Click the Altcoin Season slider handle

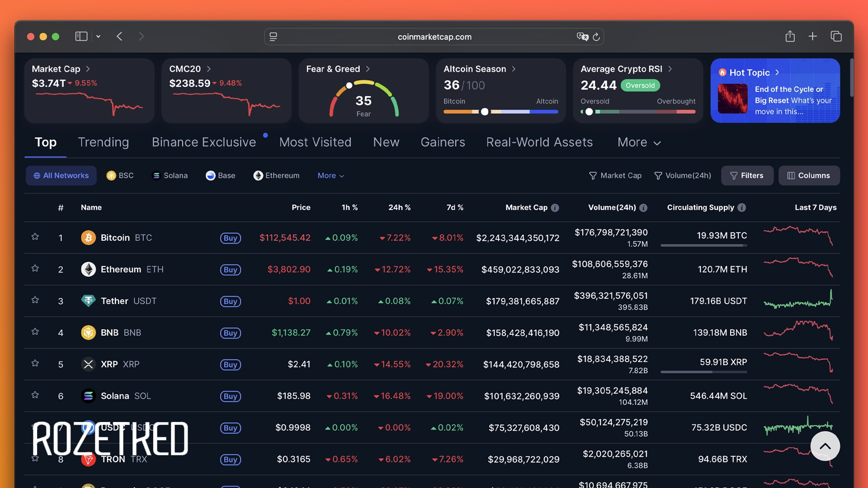pyautogui.click(x=485, y=112)
